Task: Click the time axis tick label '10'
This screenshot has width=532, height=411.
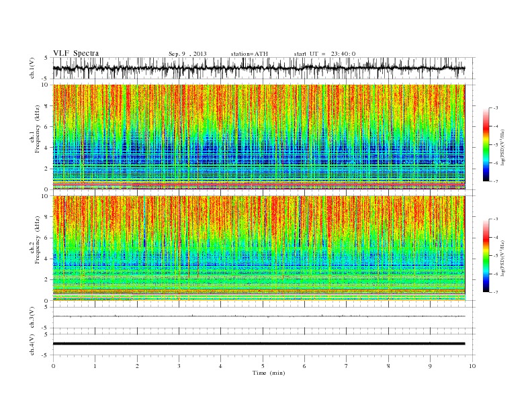Action: 472,366
